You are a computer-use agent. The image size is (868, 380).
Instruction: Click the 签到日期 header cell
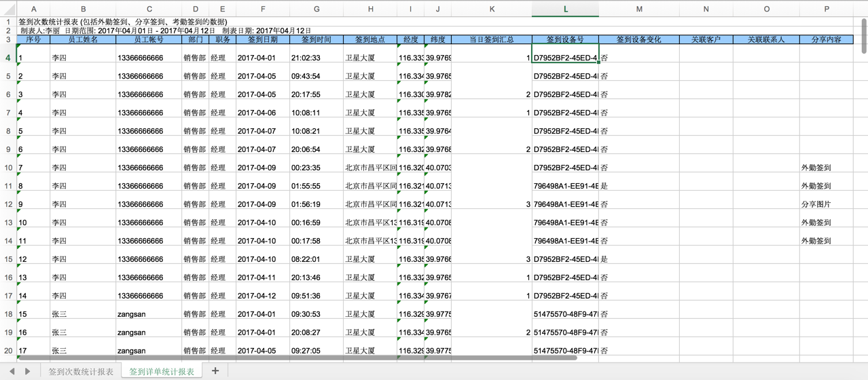[x=262, y=39]
